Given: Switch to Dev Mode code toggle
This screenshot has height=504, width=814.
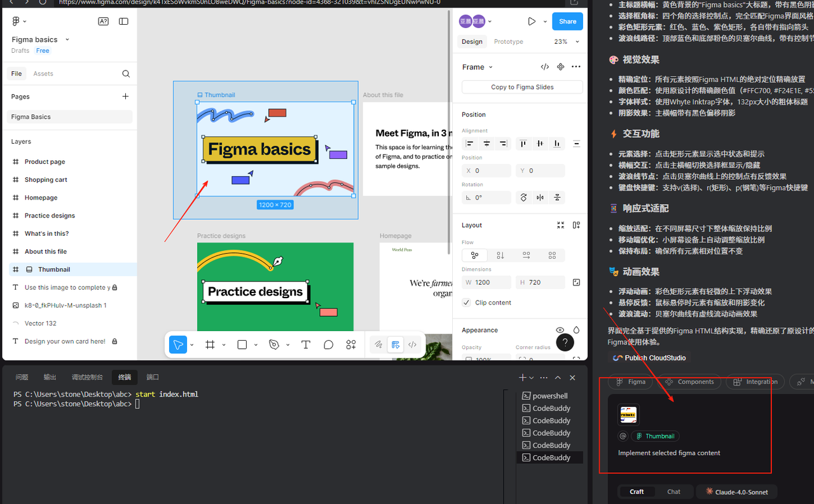Looking at the screenshot, I should click(412, 344).
